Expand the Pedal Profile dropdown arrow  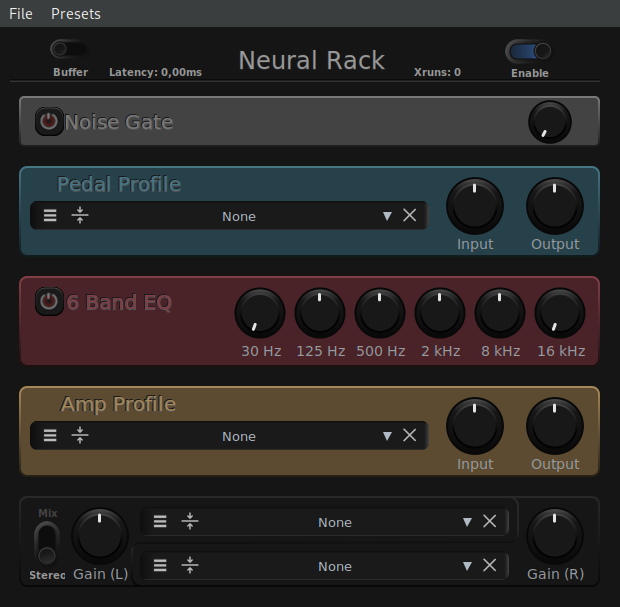pyautogui.click(x=387, y=216)
